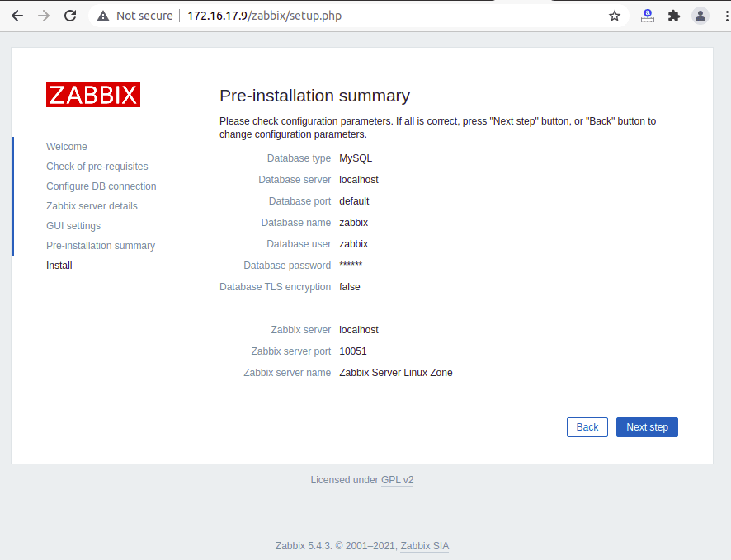Viewport: 731px width, 560px height.
Task: Open the browser three-dot menu
Action: point(726,16)
